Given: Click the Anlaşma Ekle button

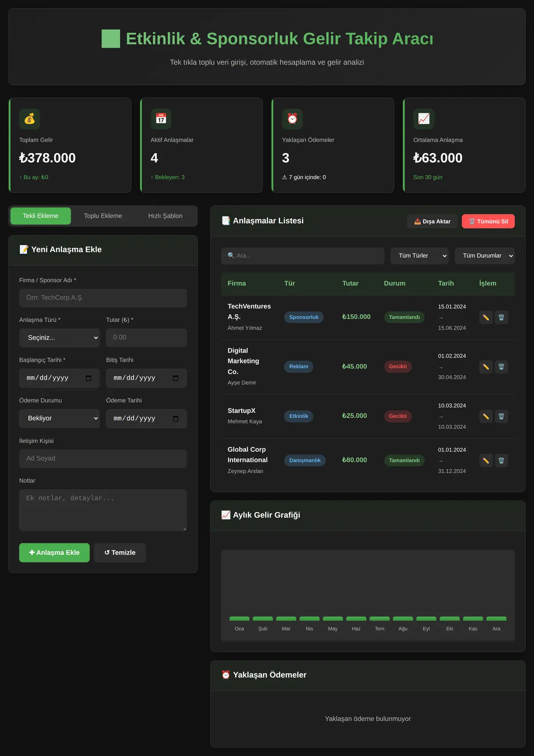Looking at the screenshot, I should click(54, 553).
